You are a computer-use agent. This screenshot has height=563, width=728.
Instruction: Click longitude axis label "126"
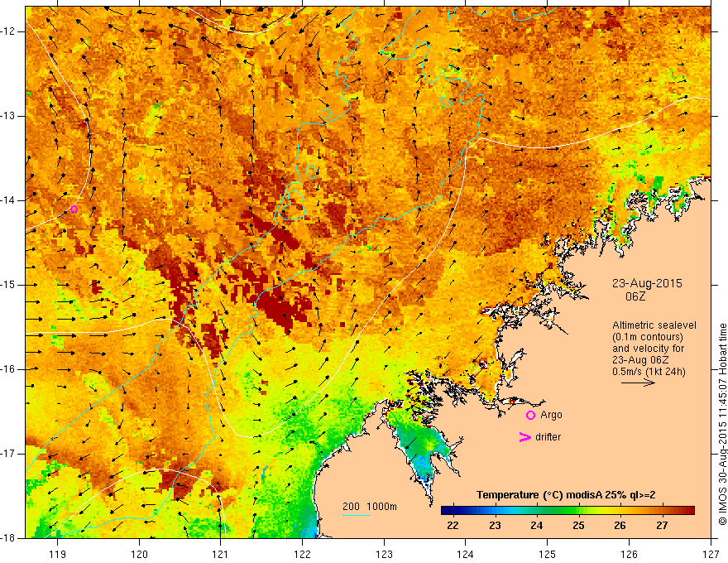pyautogui.click(x=629, y=554)
